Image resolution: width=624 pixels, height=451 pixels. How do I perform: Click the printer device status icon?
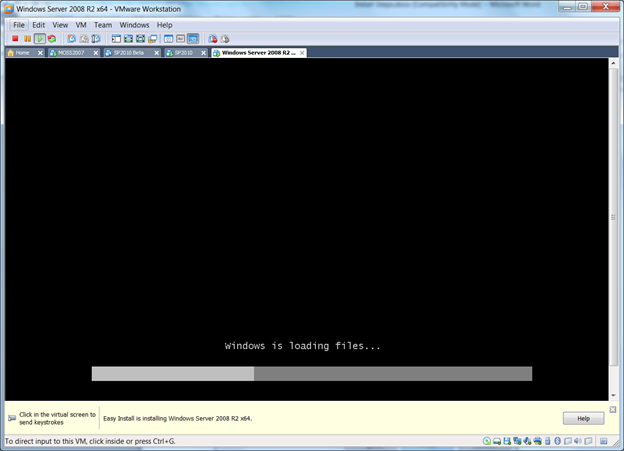click(537, 441)
